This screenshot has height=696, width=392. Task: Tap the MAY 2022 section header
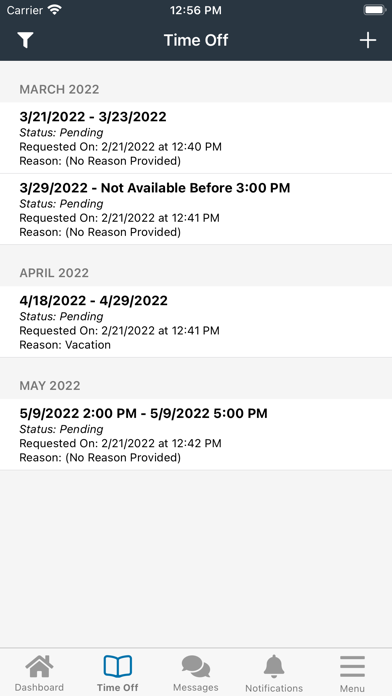[50, 385]
